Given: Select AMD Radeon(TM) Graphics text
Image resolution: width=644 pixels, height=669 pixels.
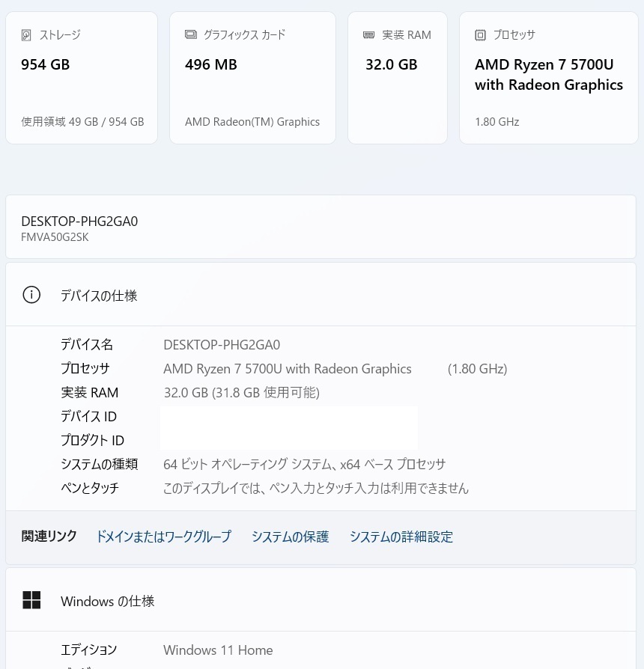Looking at the screenshot, I should [252, 121].
